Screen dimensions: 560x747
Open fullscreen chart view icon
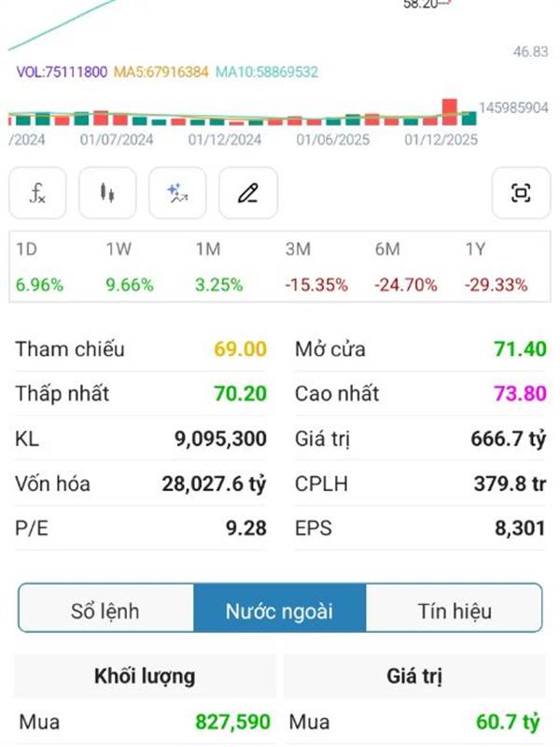521,193
